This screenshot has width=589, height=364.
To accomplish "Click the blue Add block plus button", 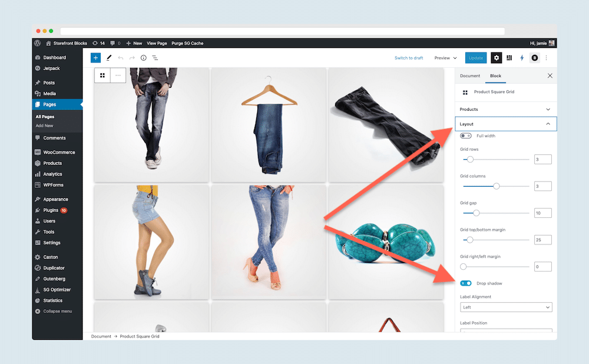I will [x=96, y=58].
